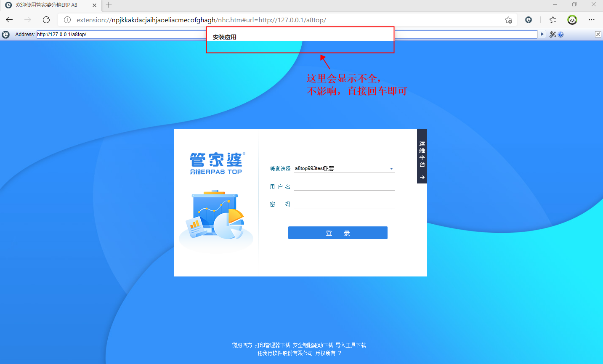Open the IE Tab help icon
Image resolution: width=603 pixels, height=364 pixels.
coord(560,35)
